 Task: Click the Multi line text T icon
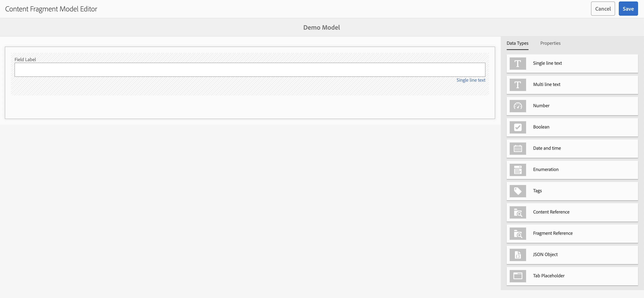pos(518,85)
